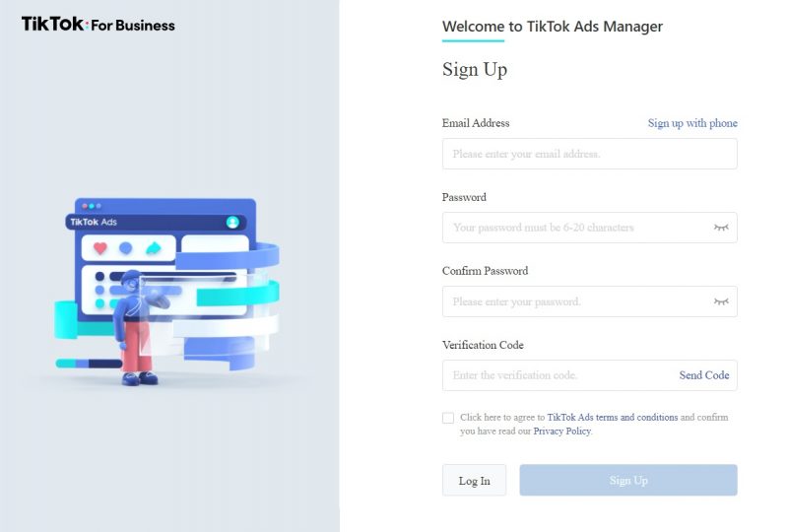Viewport: 788px width, 532px height.
Task: Switch to Sign up with phone
Action: click(692, 123)
